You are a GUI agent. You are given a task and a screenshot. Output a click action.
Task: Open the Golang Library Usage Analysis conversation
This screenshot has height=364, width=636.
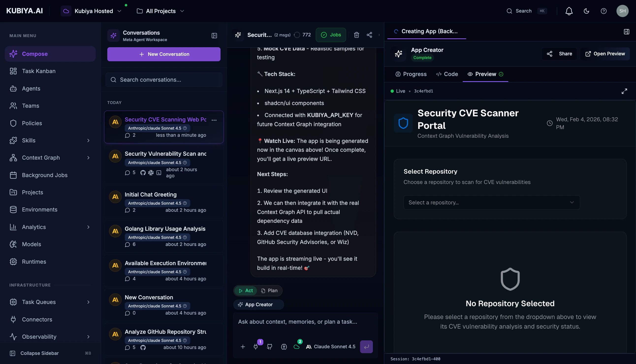(x=164, y=236)
